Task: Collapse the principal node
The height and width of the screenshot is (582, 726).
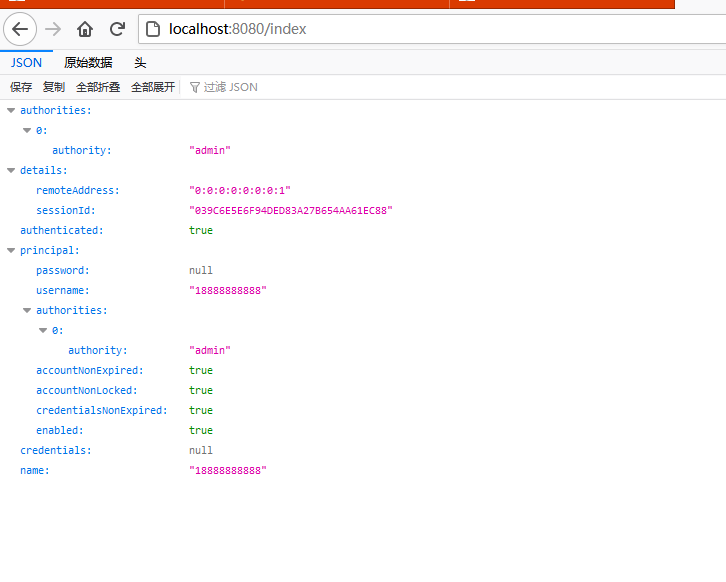Action: click(x=11, y=251)
